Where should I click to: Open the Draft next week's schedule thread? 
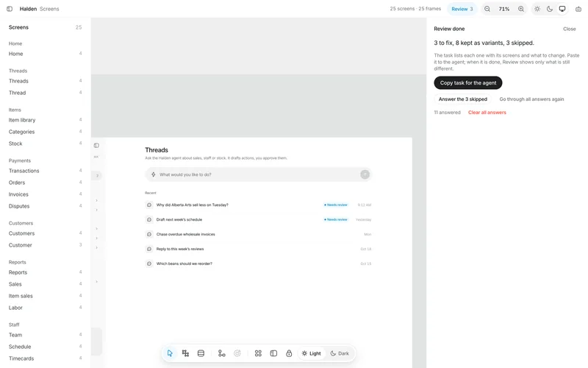pos(258,219)
